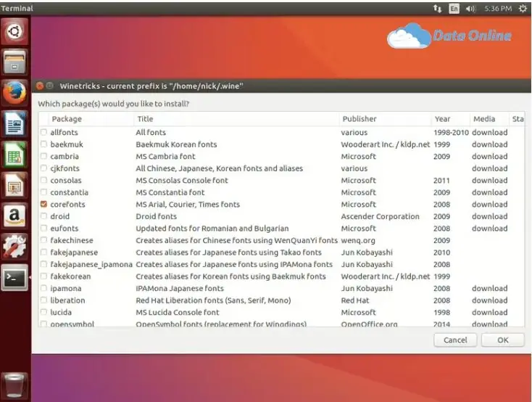
Task: Check the ipamona package checkbox
Action: pos(43,288)
